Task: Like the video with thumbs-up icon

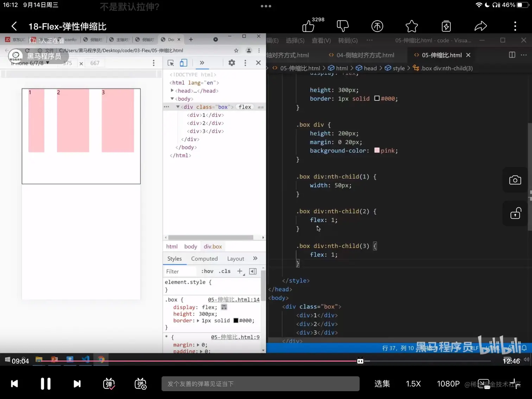Action: (x=308, y=26)
